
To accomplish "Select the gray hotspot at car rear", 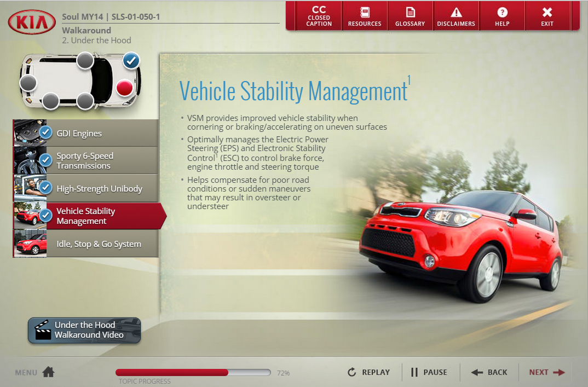I will point(28,83).
